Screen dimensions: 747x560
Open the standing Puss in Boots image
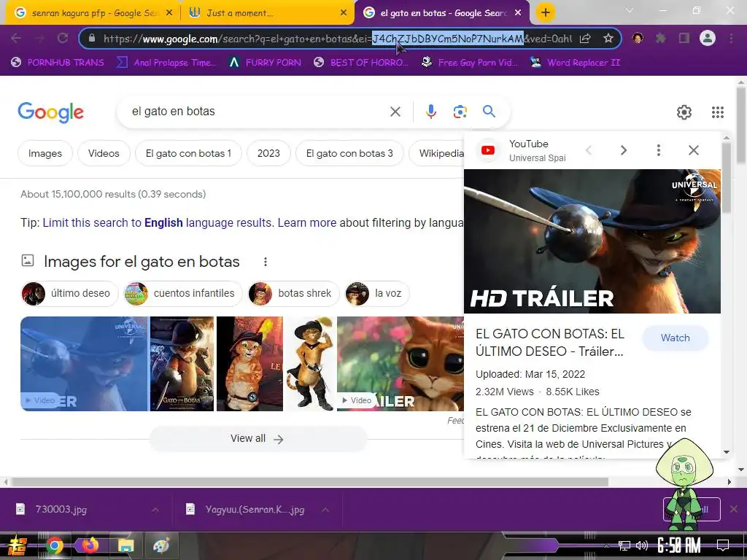(x=310, y=364)
